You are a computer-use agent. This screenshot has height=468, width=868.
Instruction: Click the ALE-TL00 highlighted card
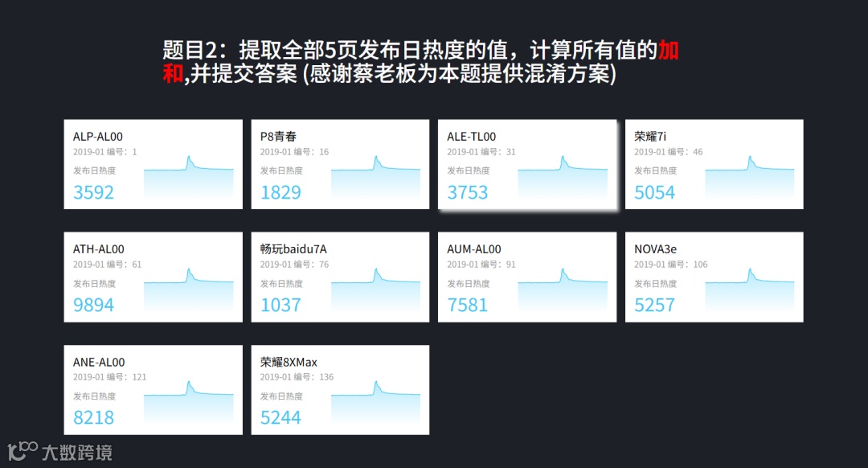coord(527,164)
